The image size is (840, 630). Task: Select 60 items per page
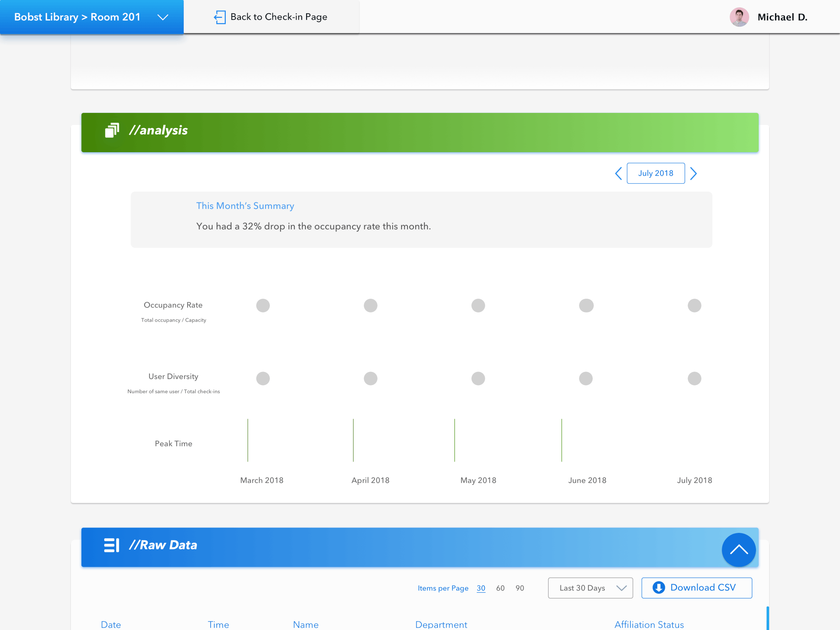[x=500, y=588]
